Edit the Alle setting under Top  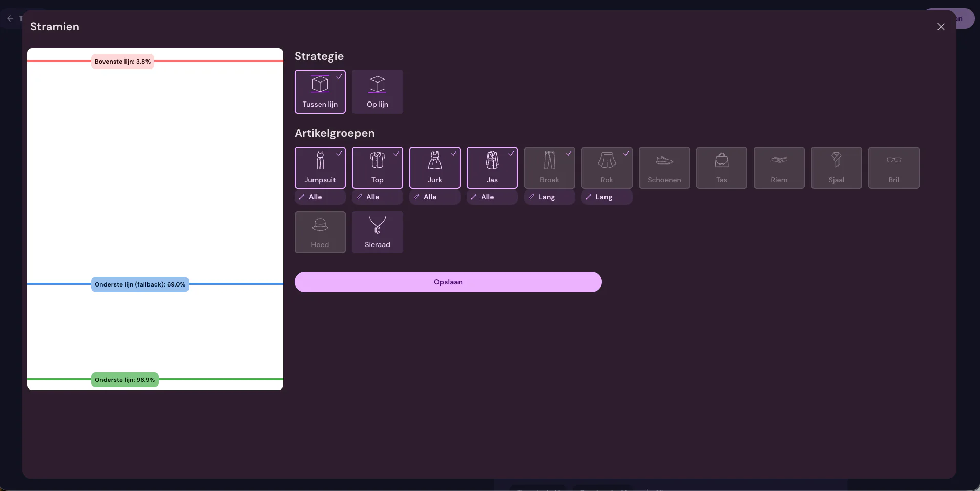pos(378,197)
